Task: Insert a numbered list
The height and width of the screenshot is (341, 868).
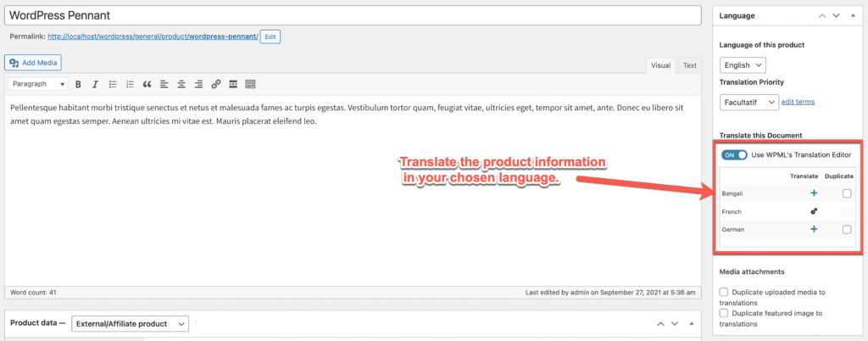Action: click(x=130, y=84)
